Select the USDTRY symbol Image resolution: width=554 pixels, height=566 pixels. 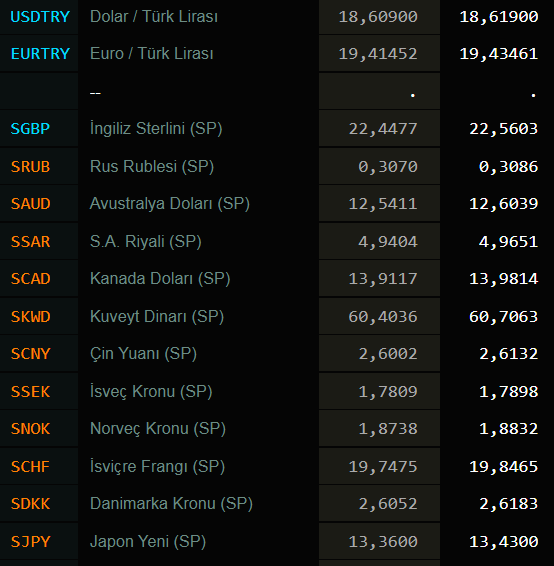click(x=40, y=17)
